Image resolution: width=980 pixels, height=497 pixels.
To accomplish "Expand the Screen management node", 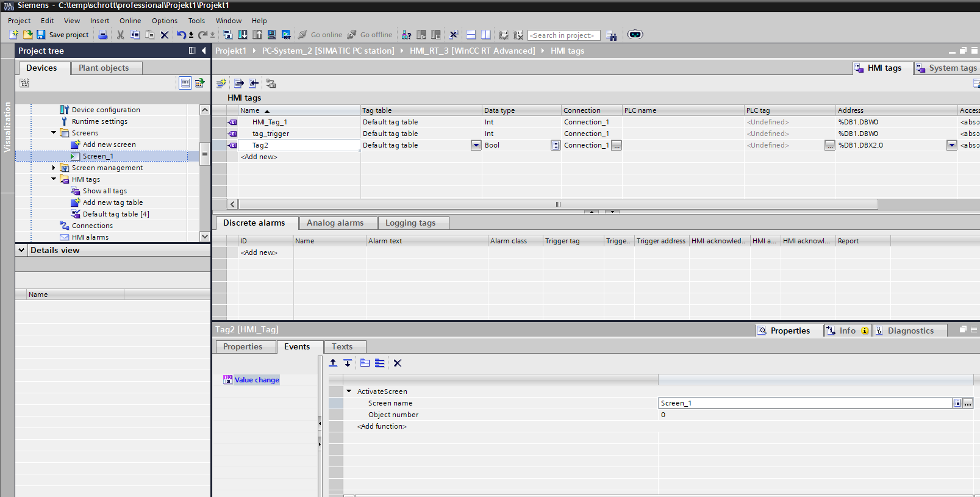I will point(54,168).
